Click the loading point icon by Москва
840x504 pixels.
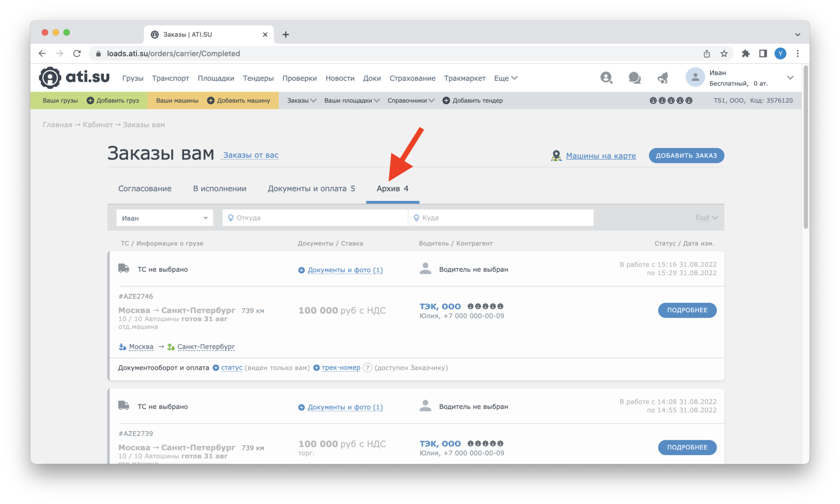click(x=122, y=347)
